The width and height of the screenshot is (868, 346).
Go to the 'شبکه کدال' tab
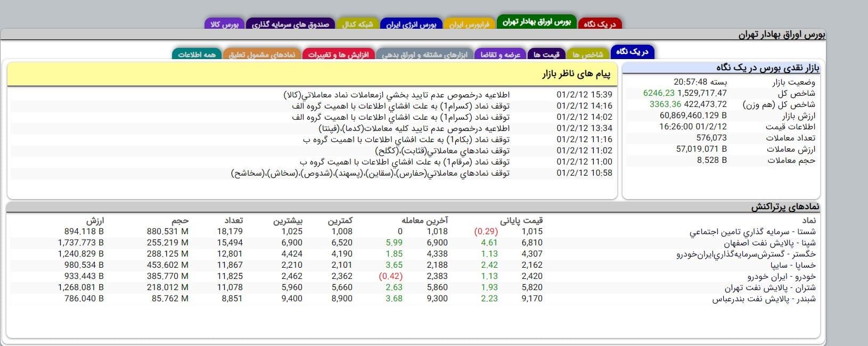coord(357,24)
